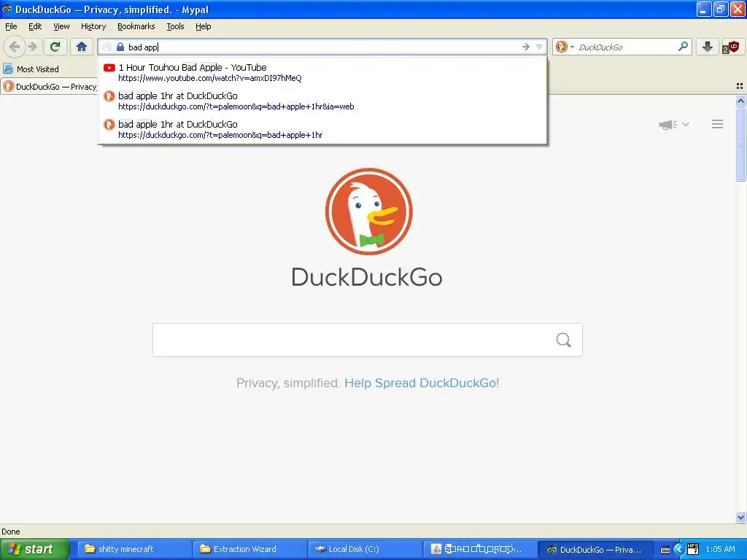Click the DuckDuckGo taskbar window button

pos(595,549)
